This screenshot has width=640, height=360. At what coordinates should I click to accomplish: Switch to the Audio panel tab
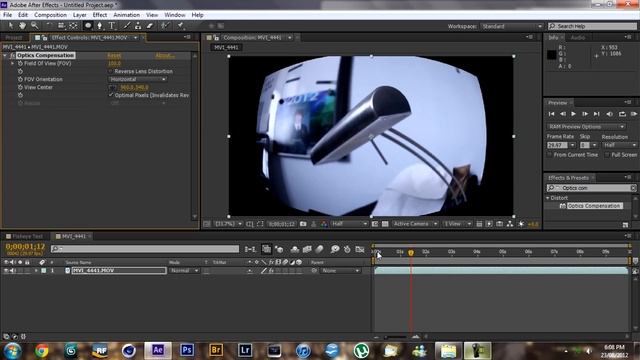tap(578, 38)
